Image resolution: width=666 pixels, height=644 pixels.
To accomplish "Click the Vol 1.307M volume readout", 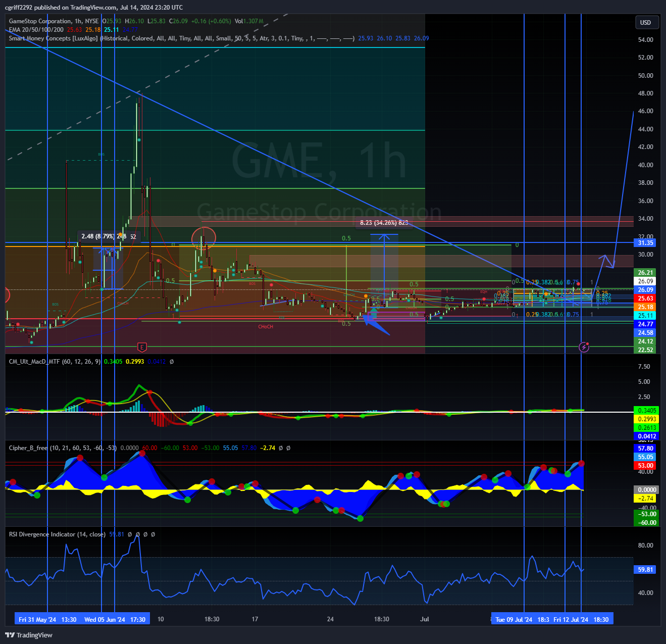I will click(249, 21).
